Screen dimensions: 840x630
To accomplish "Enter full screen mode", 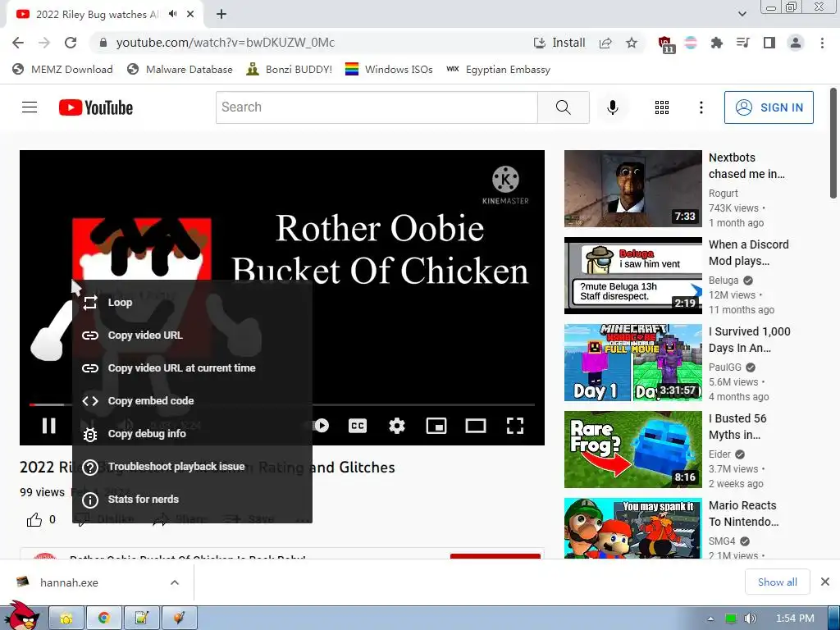I will click(515, 426).
